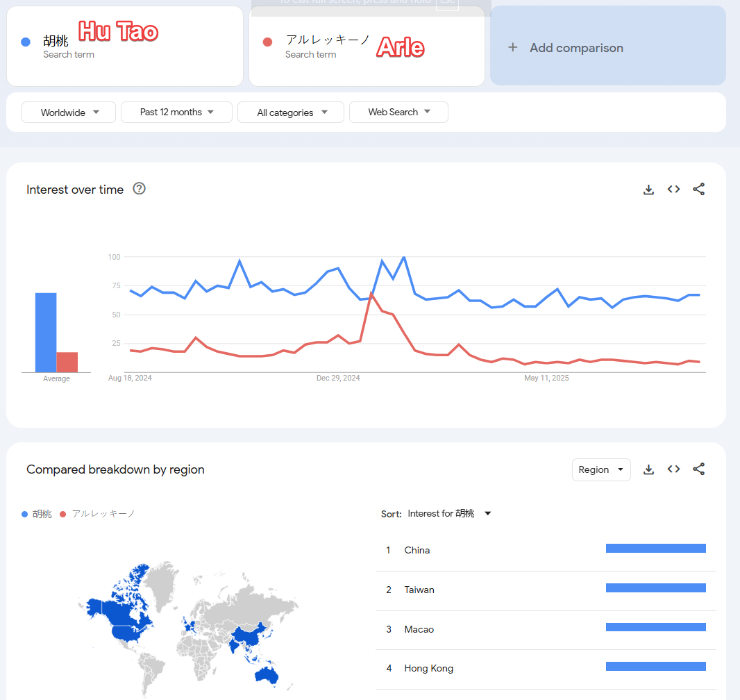Screen dimensions: 740x700
Task: Edit the アルレッキーノ search term box
Action: point(367,47)
